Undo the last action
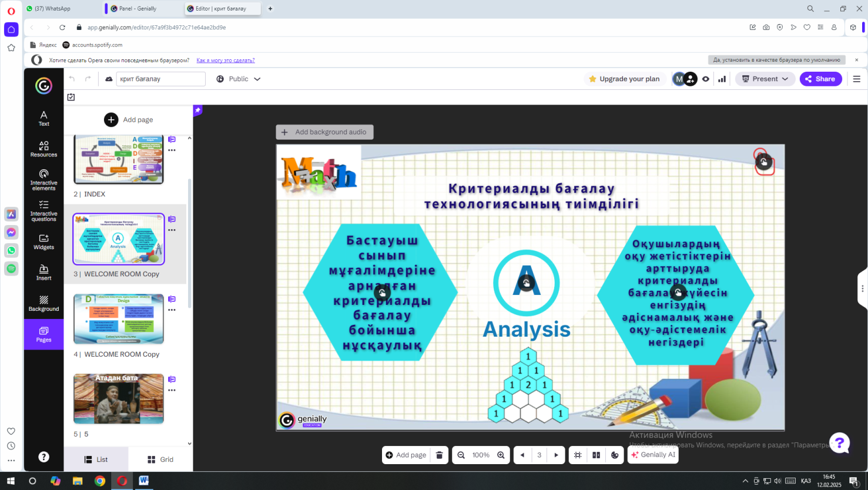Image resolution: width=868 pixels, height=490 pixels. point(72,79)
